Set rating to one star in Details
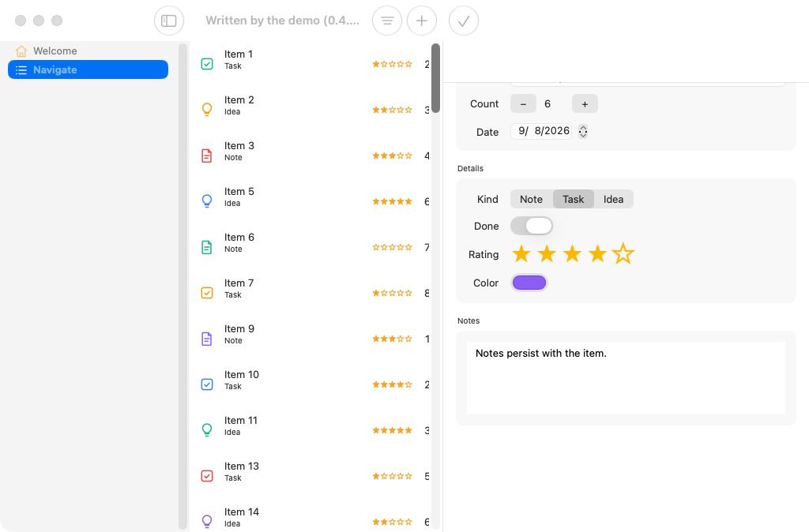 (521, 253)
